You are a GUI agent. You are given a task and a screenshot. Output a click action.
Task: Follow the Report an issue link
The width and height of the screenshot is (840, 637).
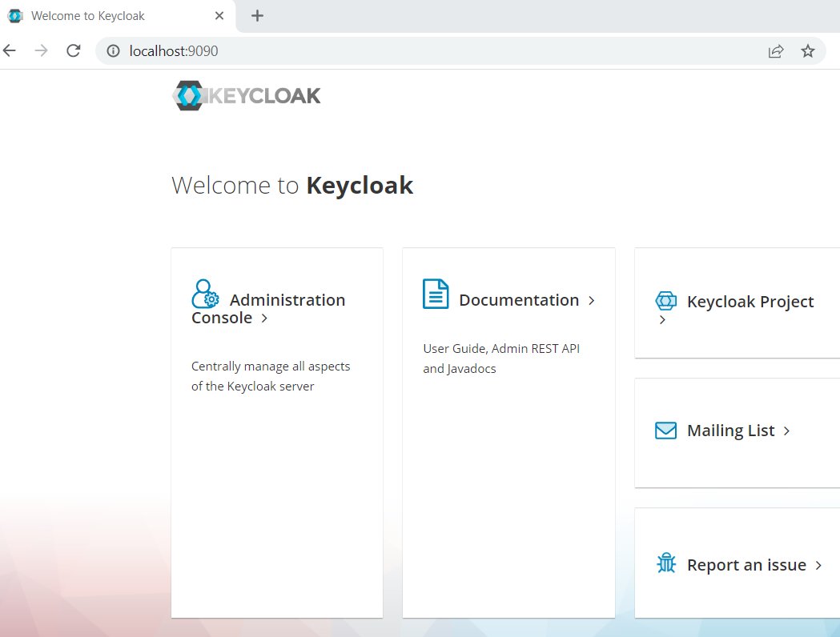(x=747, y=564)
